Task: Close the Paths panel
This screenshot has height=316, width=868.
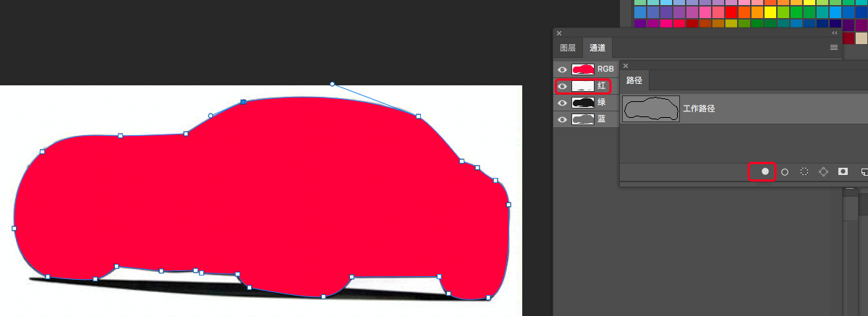Action: (x=626, y=66)
